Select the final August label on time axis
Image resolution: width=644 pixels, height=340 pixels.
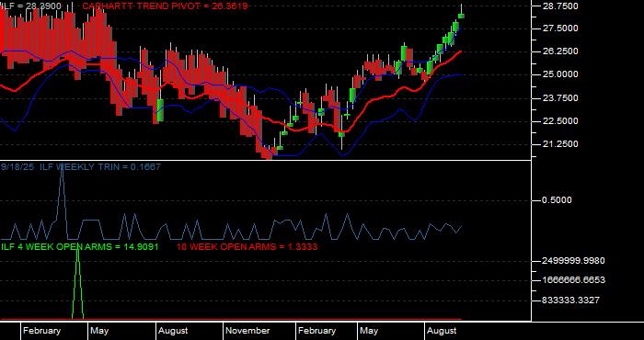pos(442,331)
